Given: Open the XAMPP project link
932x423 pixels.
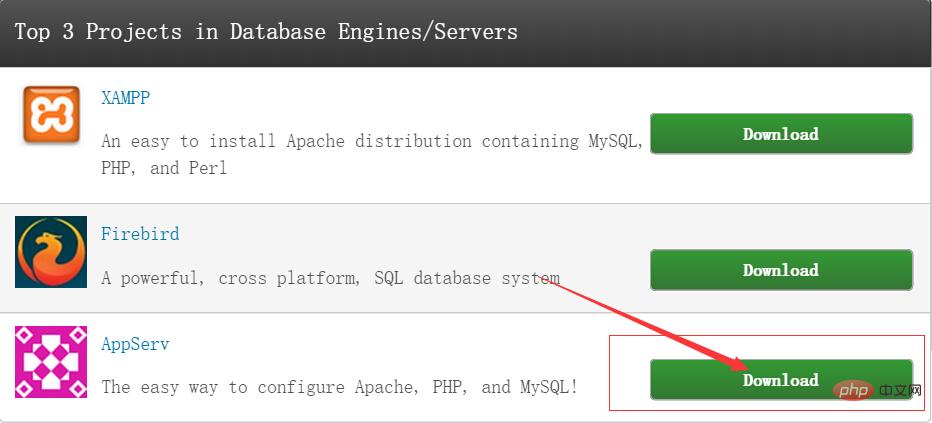Looking at the screenshot, I should click(x=125, y=98).
